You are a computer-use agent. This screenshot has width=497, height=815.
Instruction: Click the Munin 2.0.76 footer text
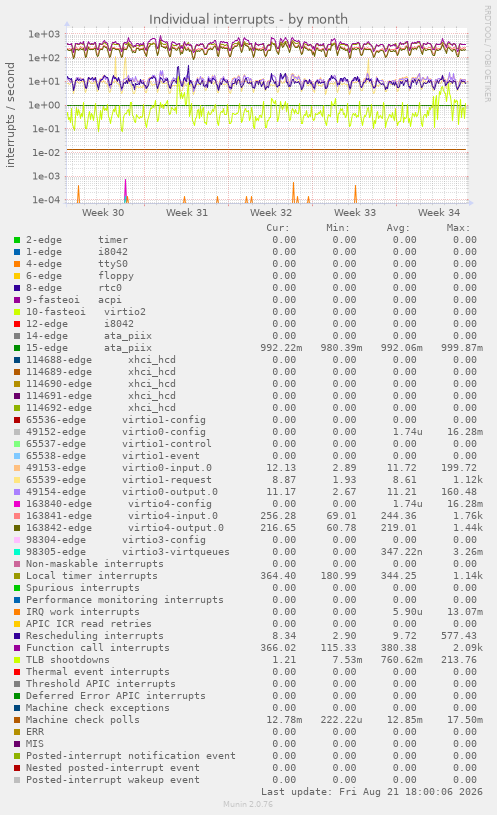(x=248, y=804)
